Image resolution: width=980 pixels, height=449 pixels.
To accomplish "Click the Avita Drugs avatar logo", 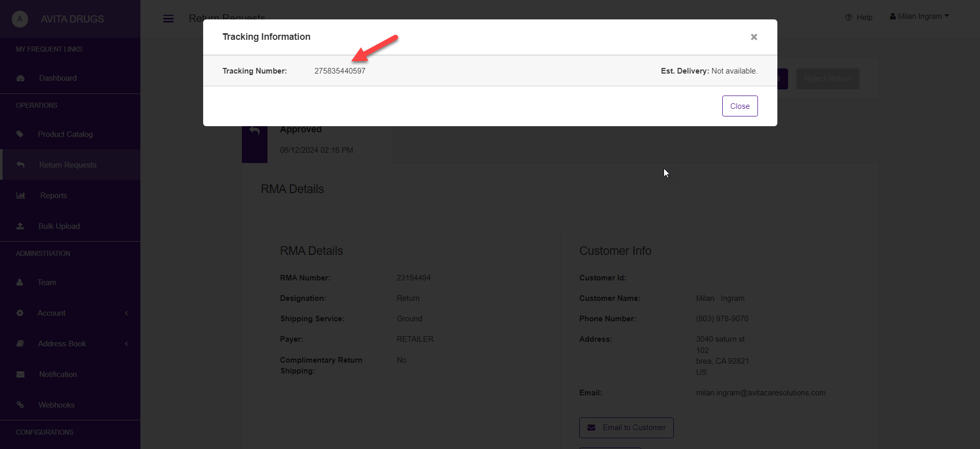I will click(20, 19).
